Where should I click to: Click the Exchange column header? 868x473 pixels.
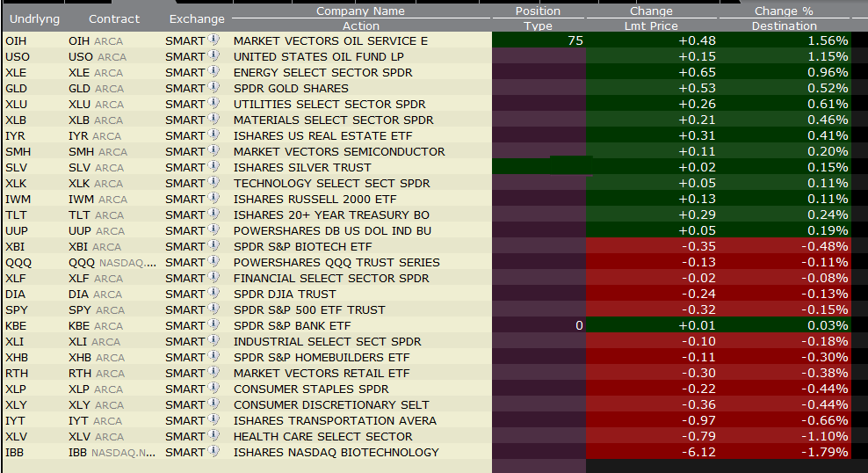tap(197, 18)
